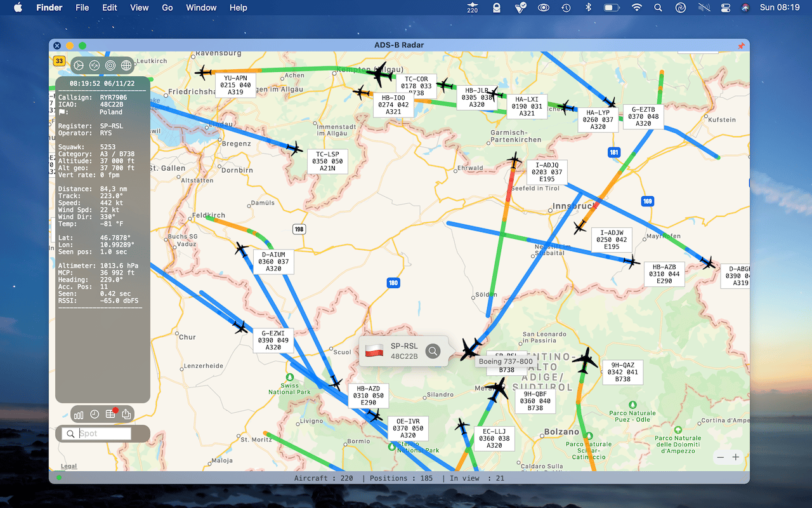This screenshot has width=812, height=508.
Task: Click the magnifier button in SP-RSL callout
Action: click(433, 351)
